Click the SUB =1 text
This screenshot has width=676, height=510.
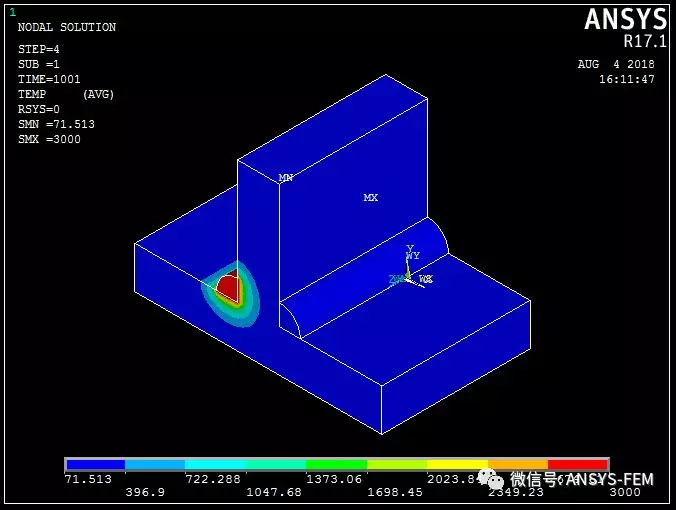[x=39, y=64]
